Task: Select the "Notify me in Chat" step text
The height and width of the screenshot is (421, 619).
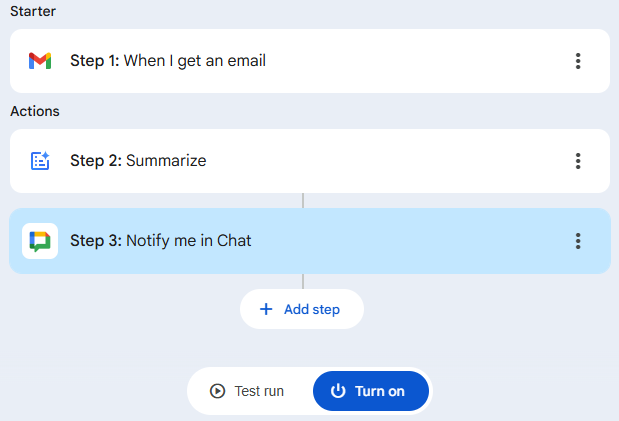Action: pyautogui.click(x=189, y=241)
